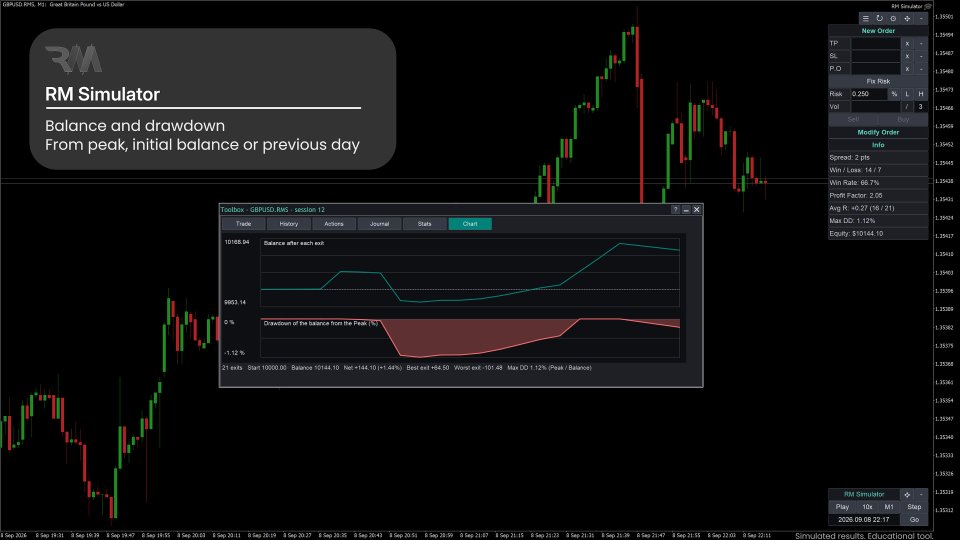Click the New Order section header
This screenshot has width=960, height=540.
(x=878, y=31)
